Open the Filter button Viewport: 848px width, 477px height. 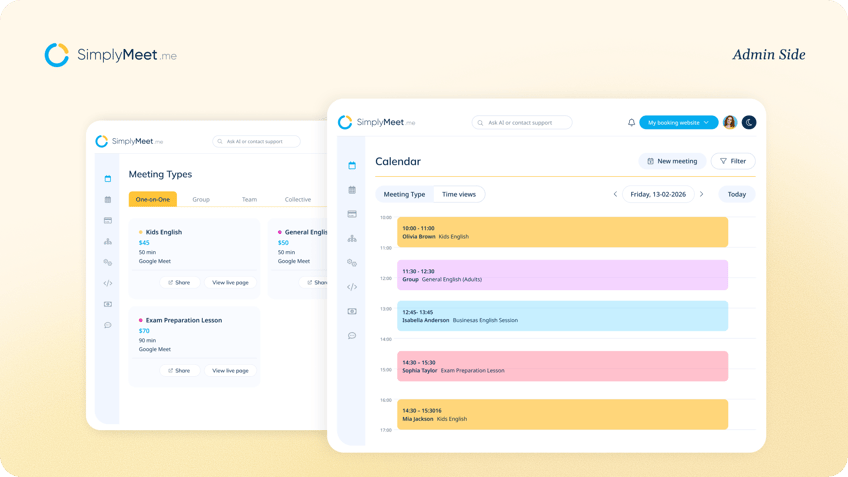(733, 161)
